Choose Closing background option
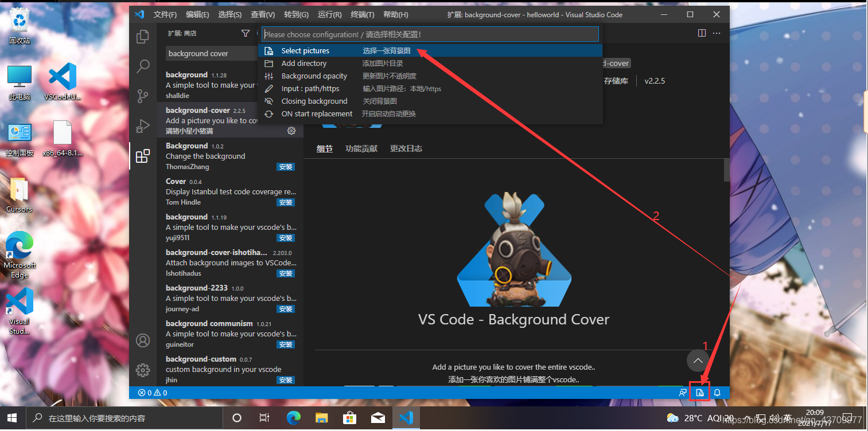Viewport: 868px width, 431px height. 430,101
